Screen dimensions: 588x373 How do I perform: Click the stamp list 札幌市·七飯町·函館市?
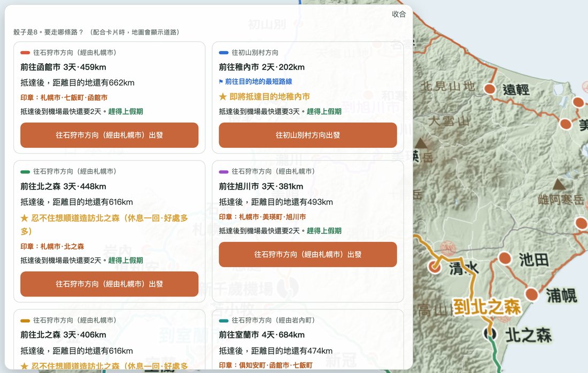[74, 97]
